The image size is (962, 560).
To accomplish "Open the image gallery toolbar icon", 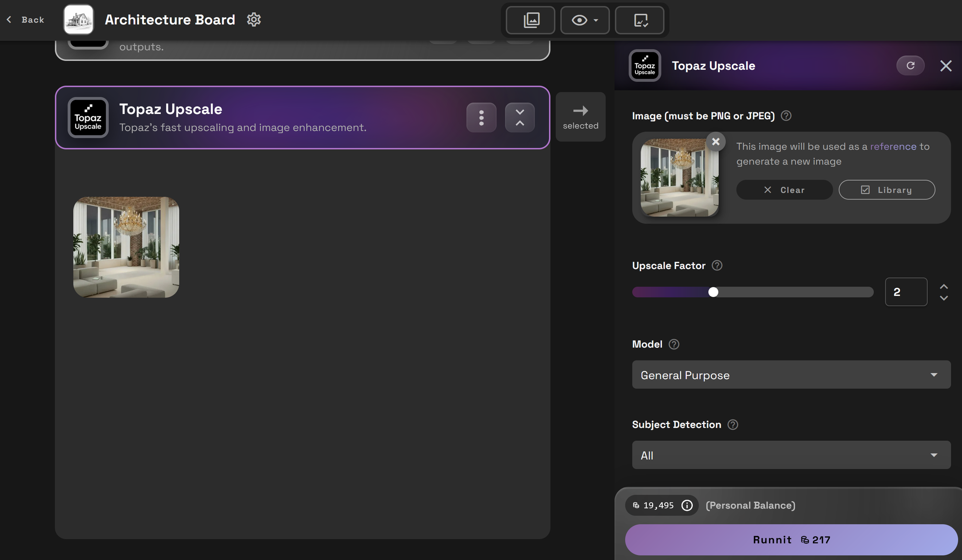I will point(531,20).
